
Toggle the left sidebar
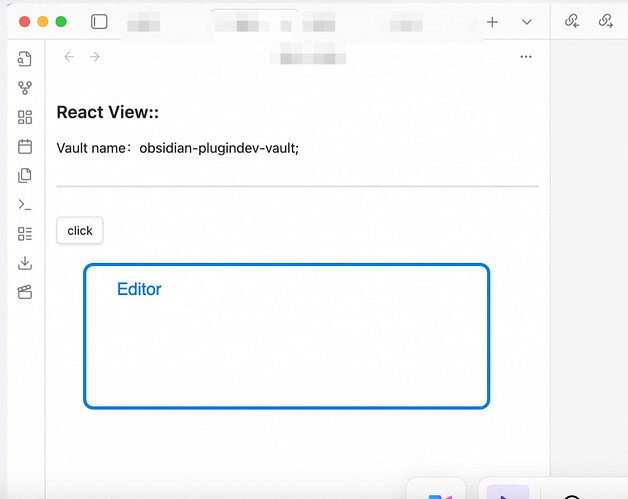click(99, 21)
